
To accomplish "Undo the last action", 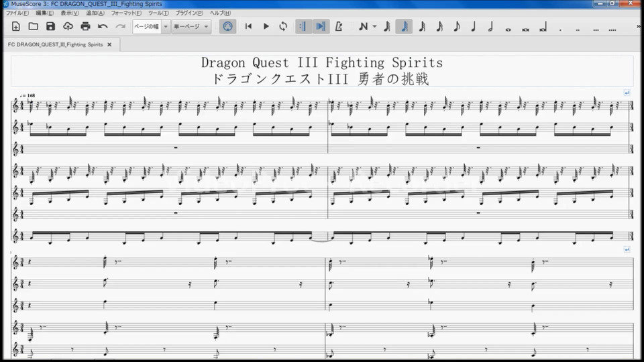I will [103, 27].
